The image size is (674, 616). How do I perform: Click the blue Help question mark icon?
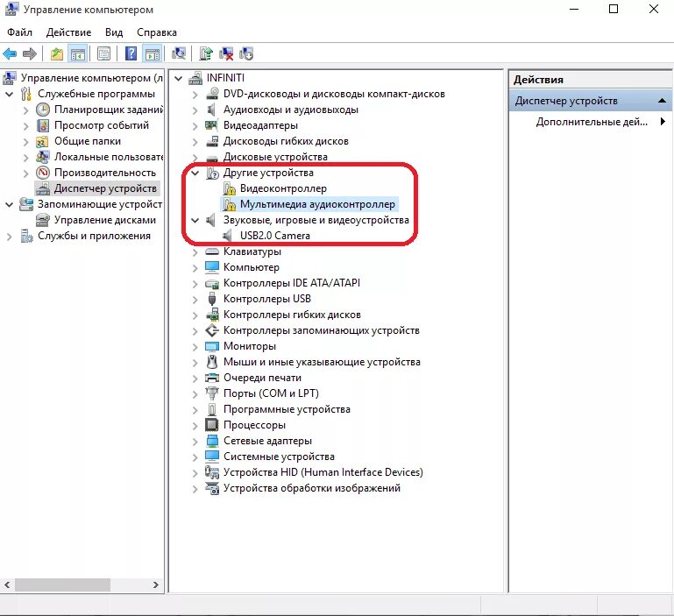131,53
